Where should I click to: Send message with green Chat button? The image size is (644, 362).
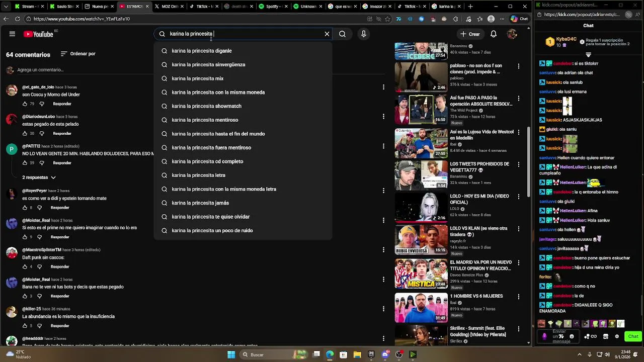tap(633, 336)
